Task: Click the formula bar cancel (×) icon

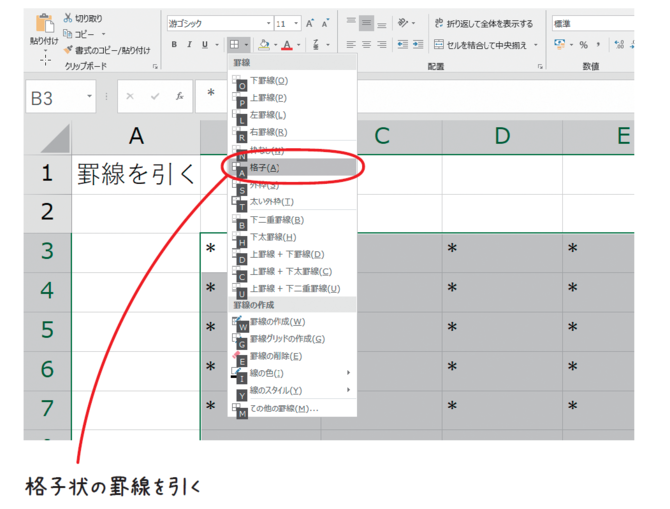Action: pos(130,97)
